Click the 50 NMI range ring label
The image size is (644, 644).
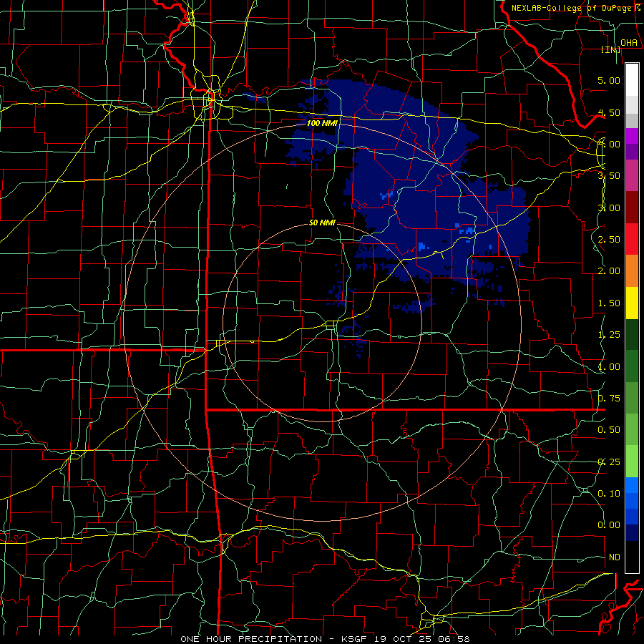click(322, 223)
